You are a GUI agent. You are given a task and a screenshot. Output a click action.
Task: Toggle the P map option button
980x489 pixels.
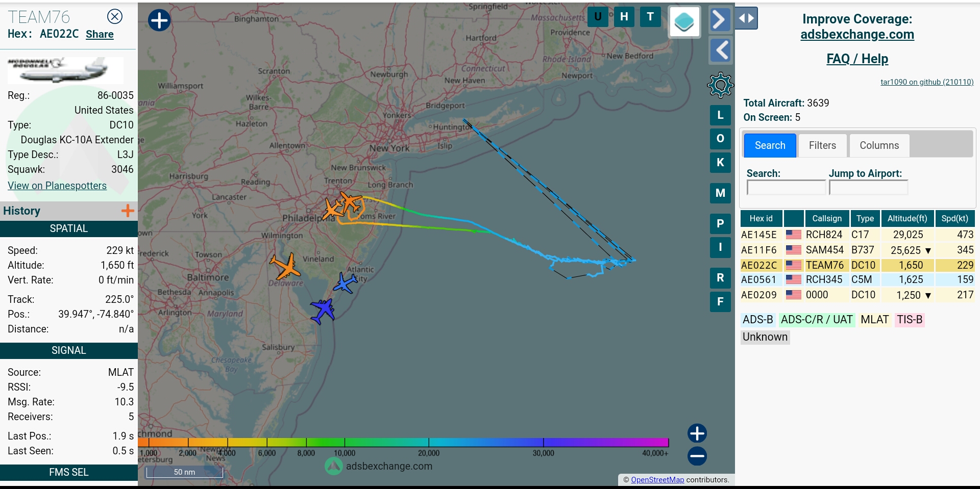[x=720, y=223]
